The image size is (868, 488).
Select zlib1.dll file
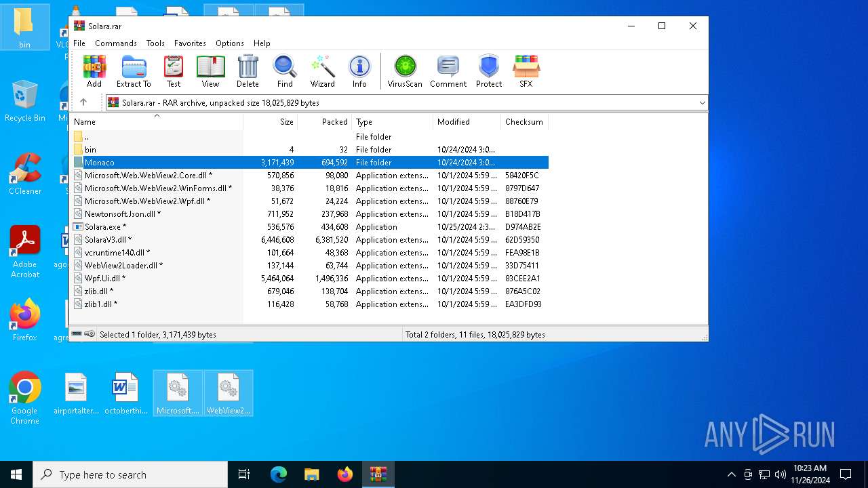coord(309,304)
